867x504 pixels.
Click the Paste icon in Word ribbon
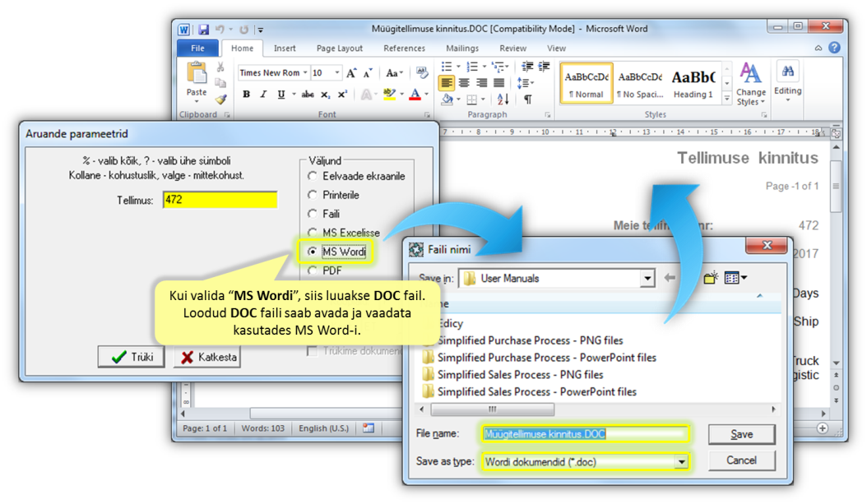[197, 73]
